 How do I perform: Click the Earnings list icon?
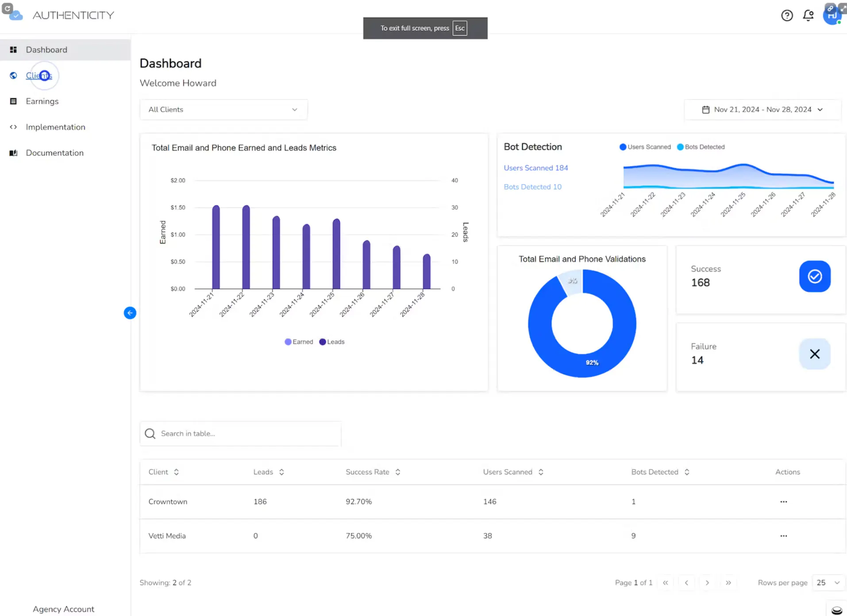click(x=13, y=101)
